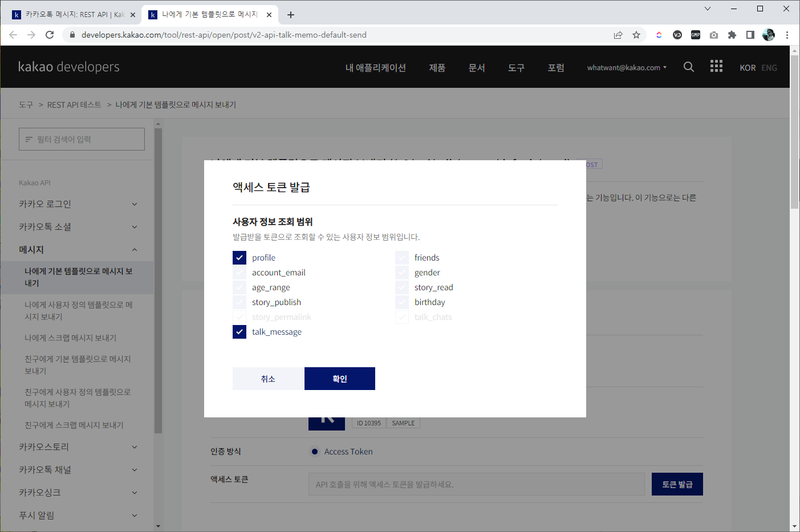This screenshot has height=532, width=800.
Task: Click the lock icon in address bar
Action: [x=72, y=35]
